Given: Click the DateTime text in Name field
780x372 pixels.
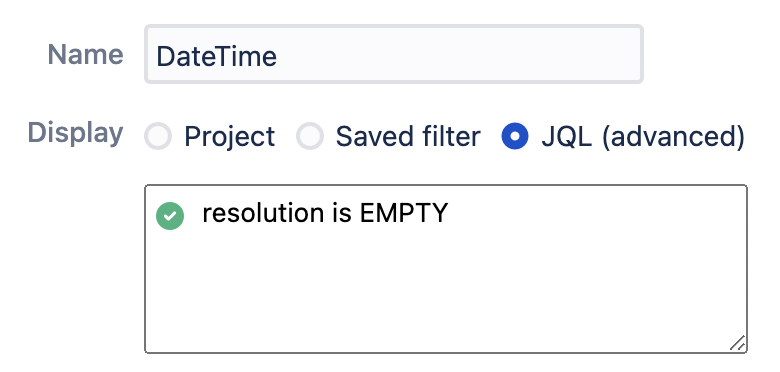Looking at the screenshot, I should (x=216, y=56).
